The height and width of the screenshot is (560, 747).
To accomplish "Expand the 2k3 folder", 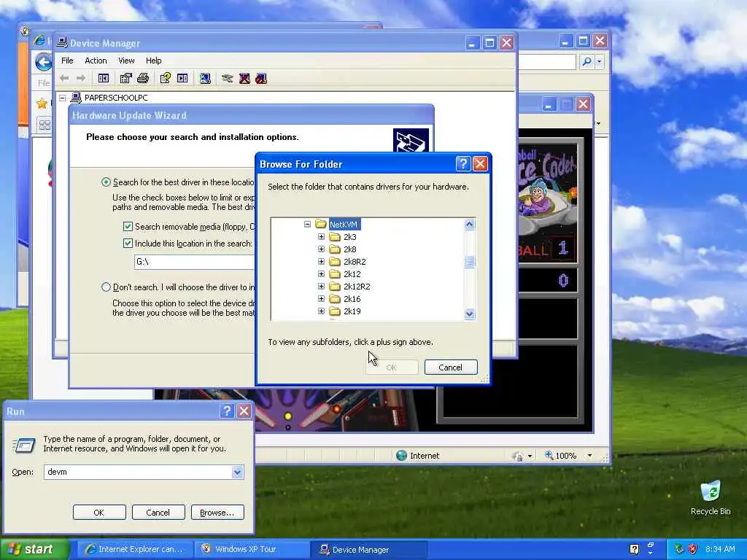I will coord(321,237).
